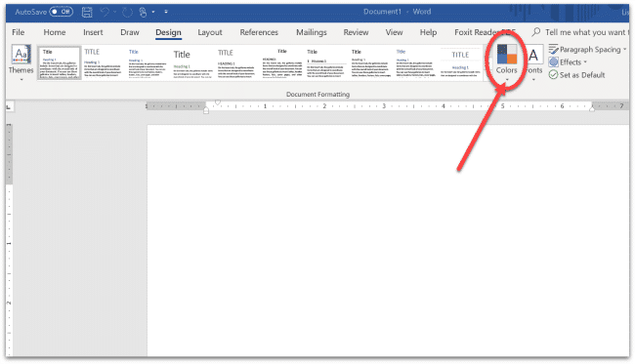This screenshot has height=364, width=635.
Task: Click the Touch/Mouse mode icon
Action: coord(143,12)
